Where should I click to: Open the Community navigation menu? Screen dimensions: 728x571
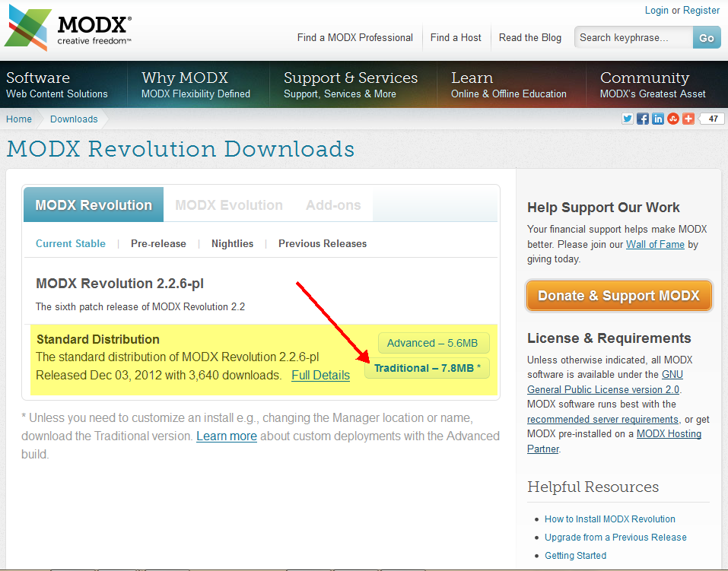[x=652, y=84]
